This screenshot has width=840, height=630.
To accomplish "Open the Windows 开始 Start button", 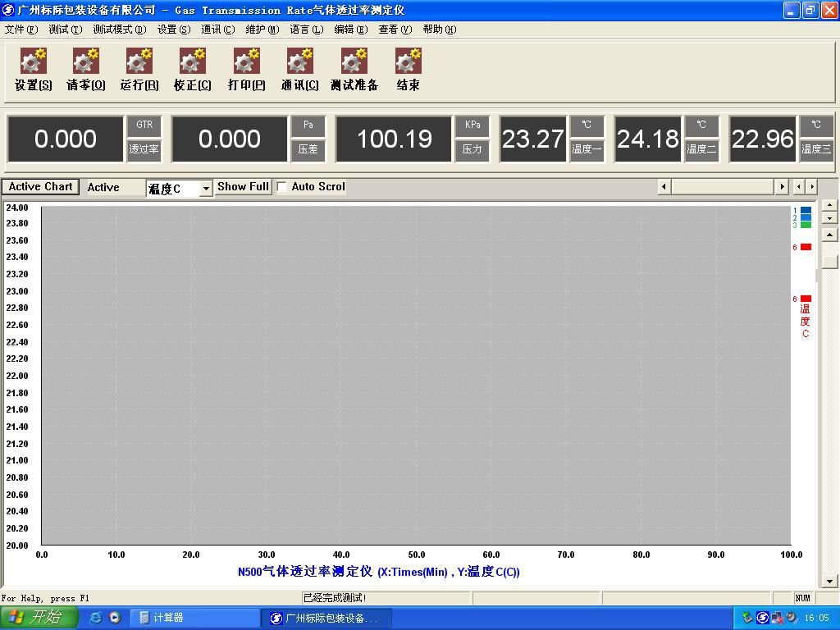I will (x=39, y=618).
